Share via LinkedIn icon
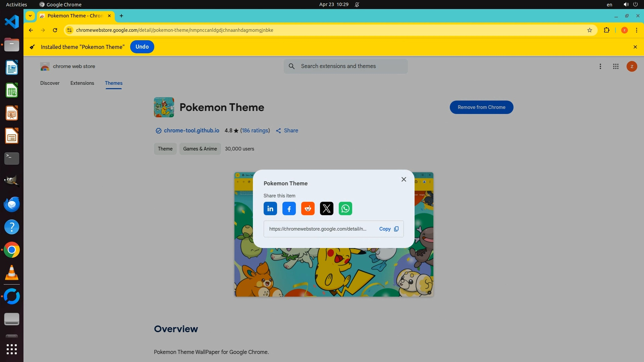The width and height of the screenshot is (644, 362). [270, 208]
